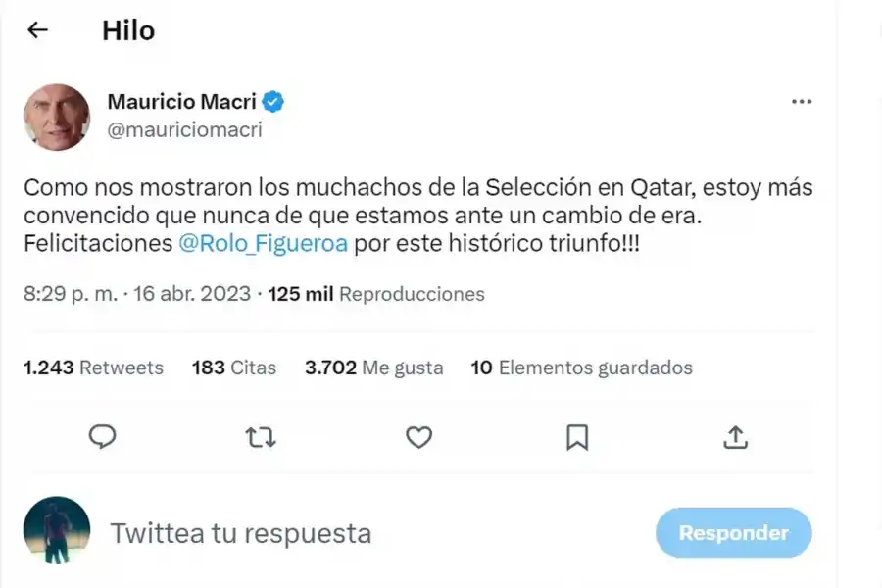Bookmark the tweet using the save icon
882x588 pixels.
coord(578,437)
